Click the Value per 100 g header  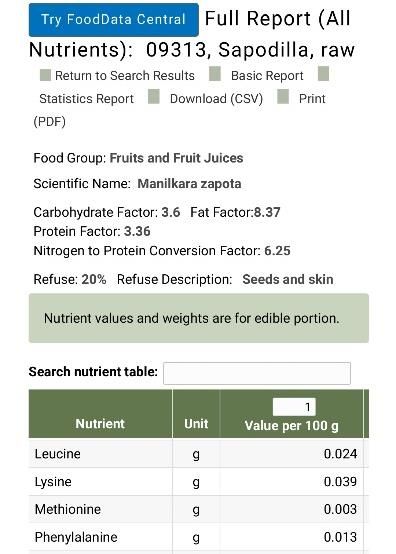tap(291, 426)
